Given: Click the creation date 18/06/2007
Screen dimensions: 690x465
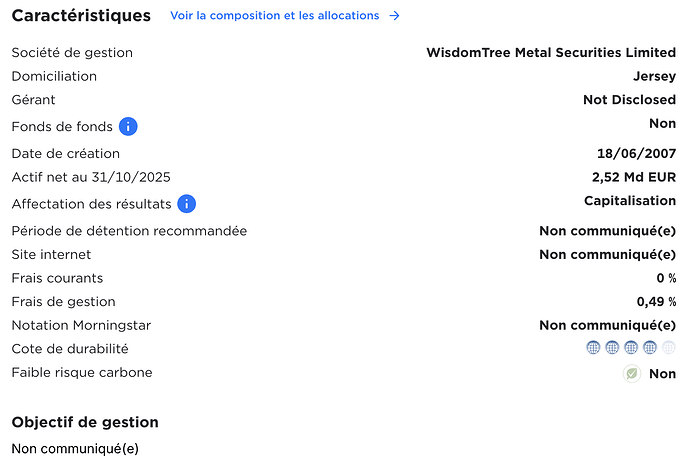Looking at the screenshot, I should point(636,153).
